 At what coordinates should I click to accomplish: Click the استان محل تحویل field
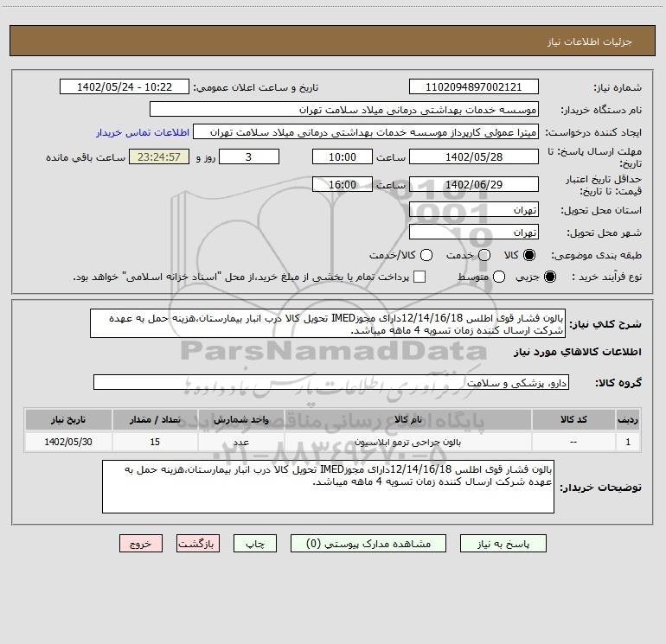tap(473, 210)
